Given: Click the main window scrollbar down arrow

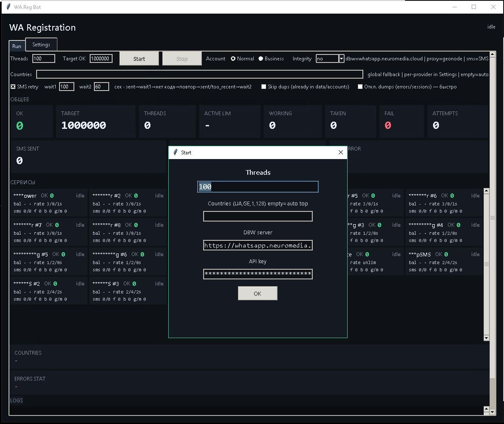Looking at the screenshot, I should (492, 412).
